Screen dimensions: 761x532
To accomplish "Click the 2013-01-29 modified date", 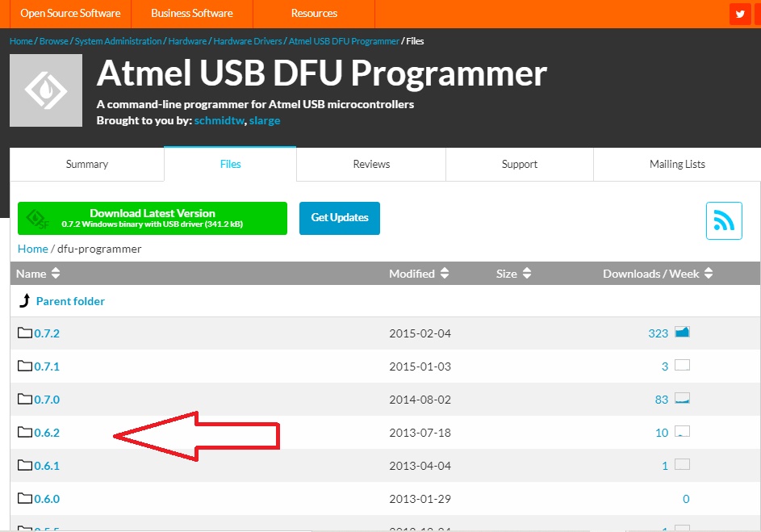I will pyautogui.click(x=420, y=499).
